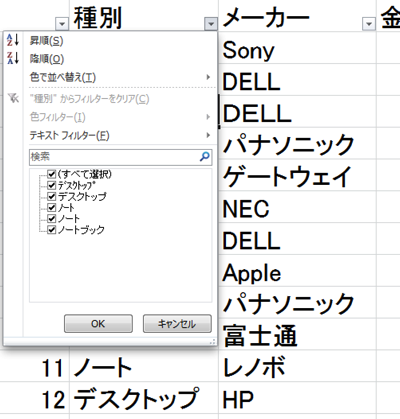Uncheck the half-width ﾃﾞｽｸﾄｯﾌﾟ checkbox
This screenshot has width=400, height=419.
51,185
